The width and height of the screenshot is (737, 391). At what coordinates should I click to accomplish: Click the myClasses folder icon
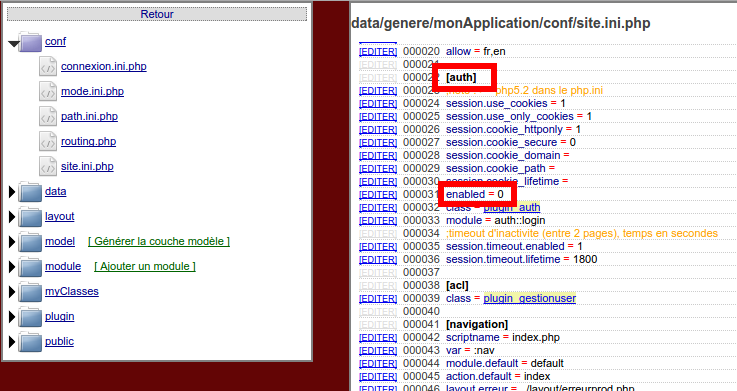(x=31, y=291)
